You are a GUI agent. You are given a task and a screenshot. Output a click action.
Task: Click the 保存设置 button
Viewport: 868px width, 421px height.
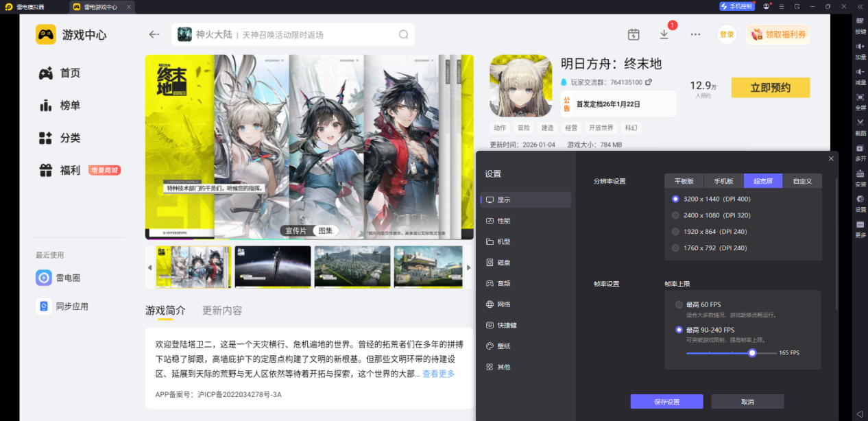coord(666,402)
